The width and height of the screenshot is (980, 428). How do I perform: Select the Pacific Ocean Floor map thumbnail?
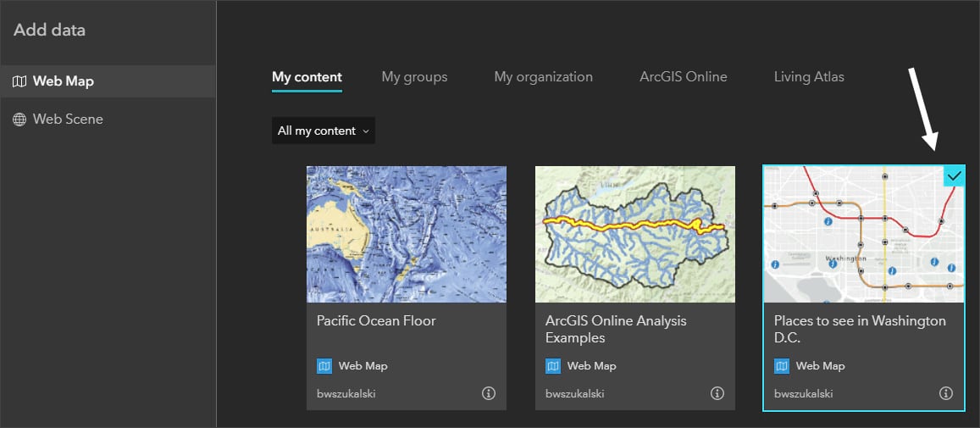[x=407, y=234]
